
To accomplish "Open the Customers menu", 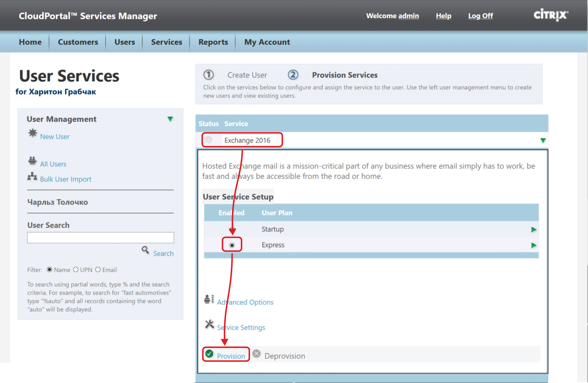I will coord(78,42).
